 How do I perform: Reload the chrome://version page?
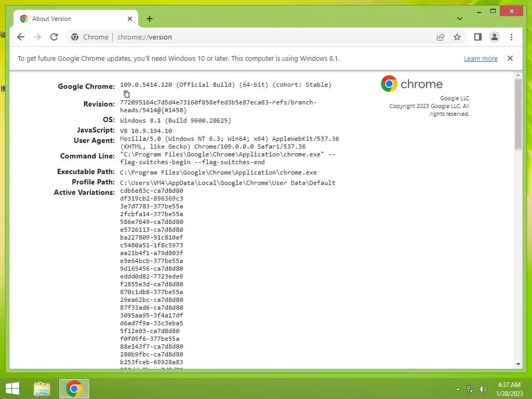pos(54,37)
